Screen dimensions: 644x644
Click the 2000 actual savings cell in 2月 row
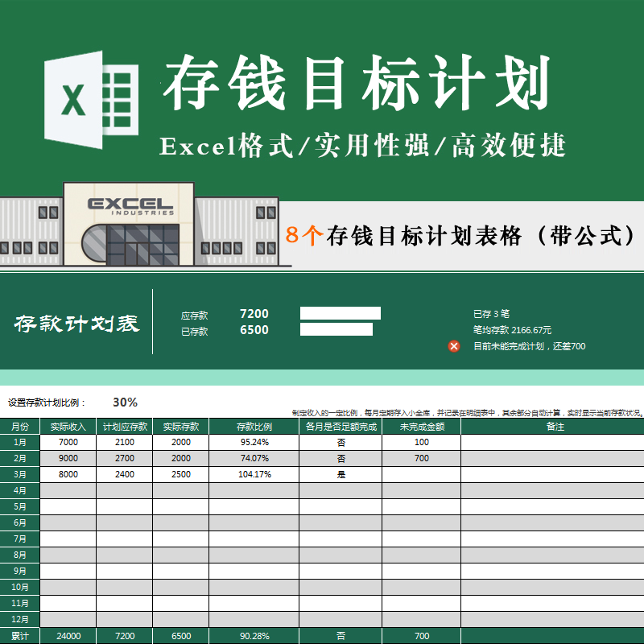[180, 458]
